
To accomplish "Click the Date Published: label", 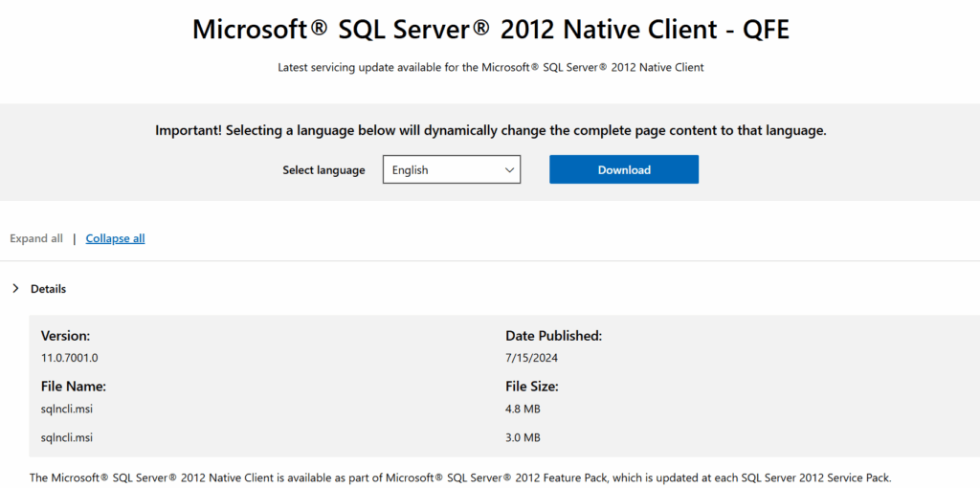I will pyautogui.click(x=553, y=336).
